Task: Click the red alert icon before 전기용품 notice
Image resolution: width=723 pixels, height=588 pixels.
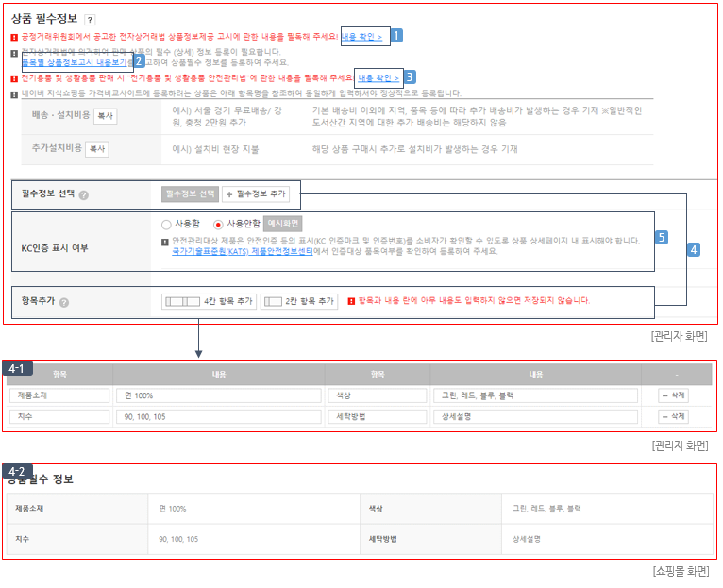Action: click(x=14, y=79)
